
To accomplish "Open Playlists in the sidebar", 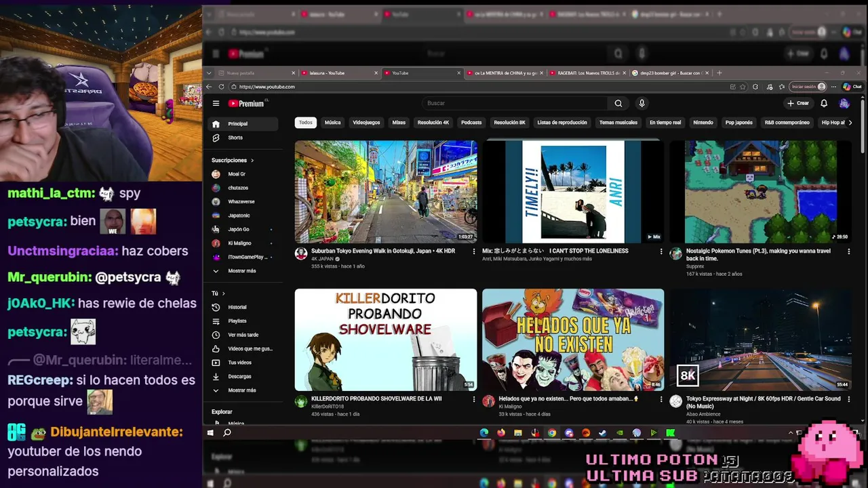I will (244, 321).
